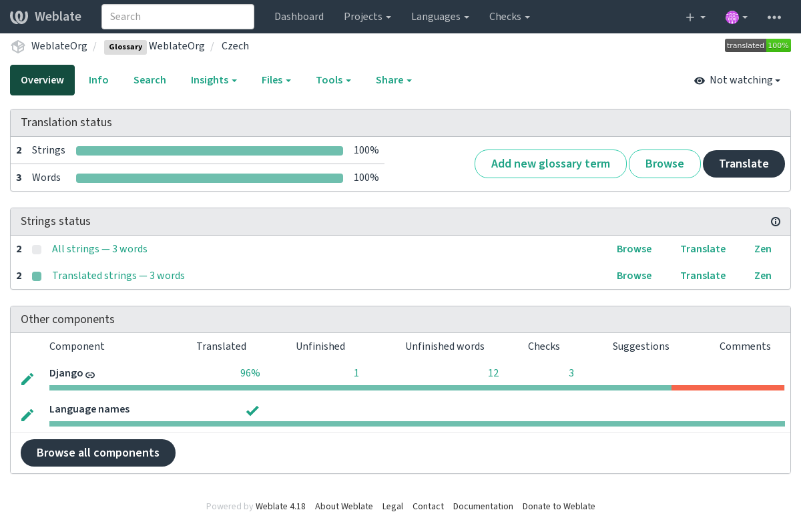Viewport: 801px width, 532px height.
Task: Open About Weblate footer link
Action: pyautogui.click(x=344, y=507)
